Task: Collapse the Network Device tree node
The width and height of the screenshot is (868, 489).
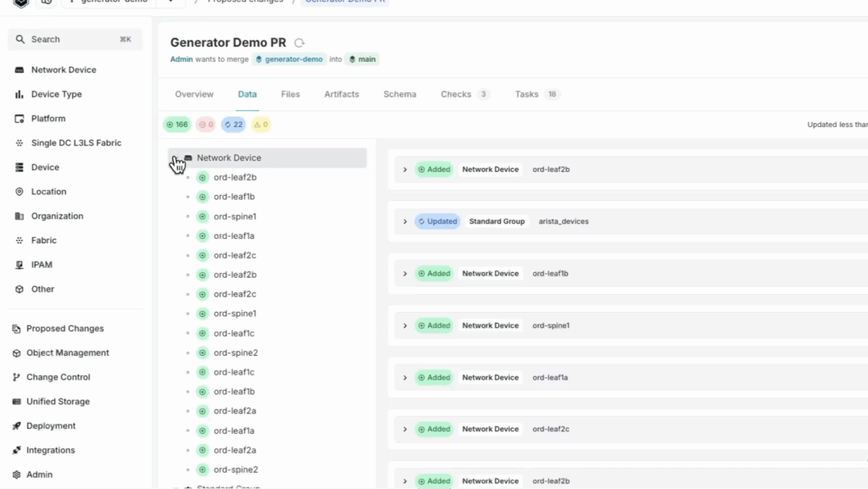Action: pyautogui.click(x=175, y=158)
